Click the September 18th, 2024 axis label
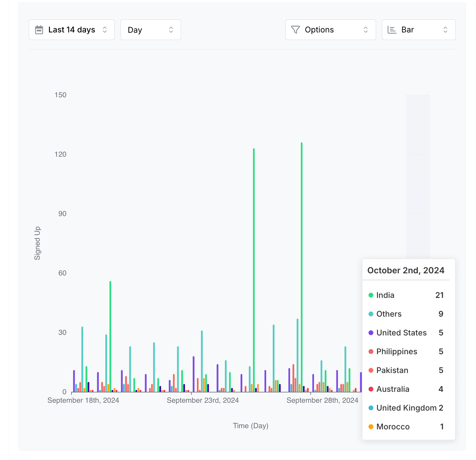This screenshot has width=476, height=460. (83, 400)
